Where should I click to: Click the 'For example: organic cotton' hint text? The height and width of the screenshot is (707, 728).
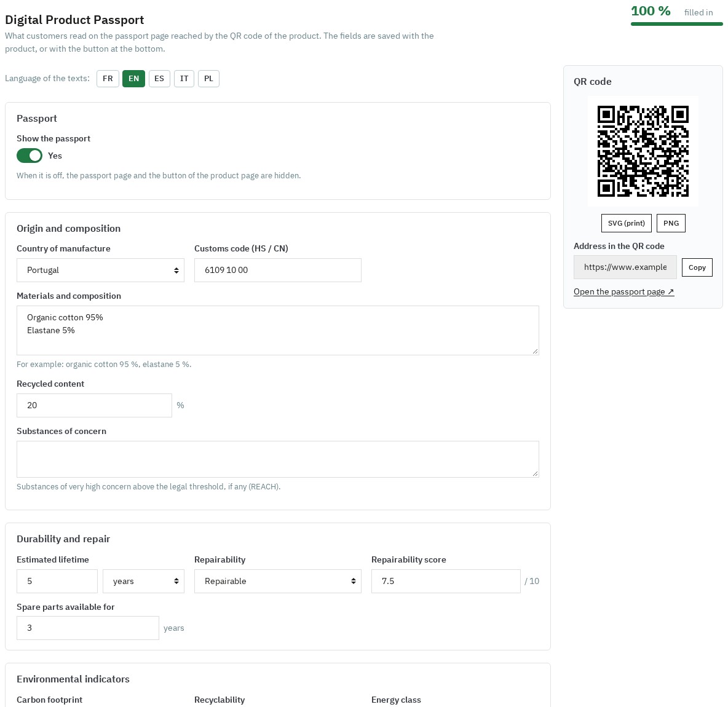click(x=104, y=365)
